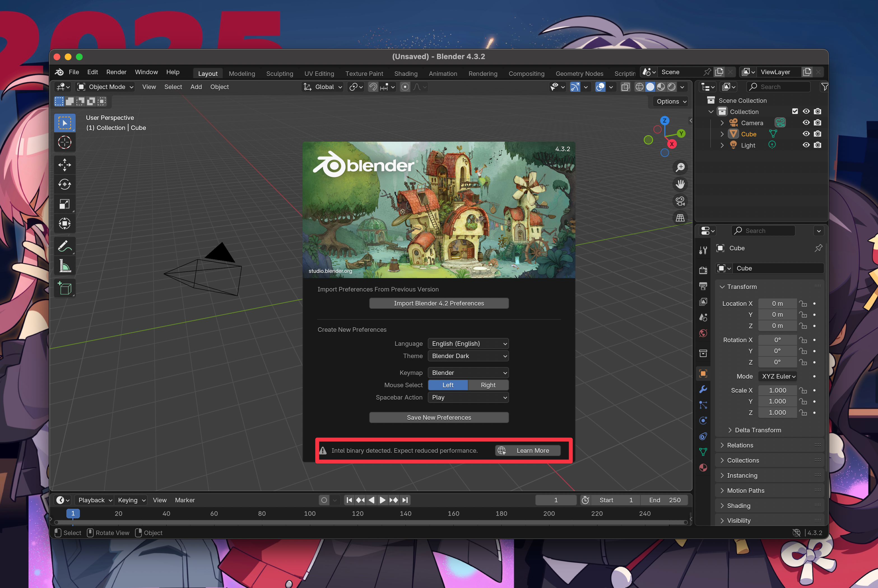Switch perspective/orthographic grid icon
This screenshot has height=588, width=878.
click(680, 218)
